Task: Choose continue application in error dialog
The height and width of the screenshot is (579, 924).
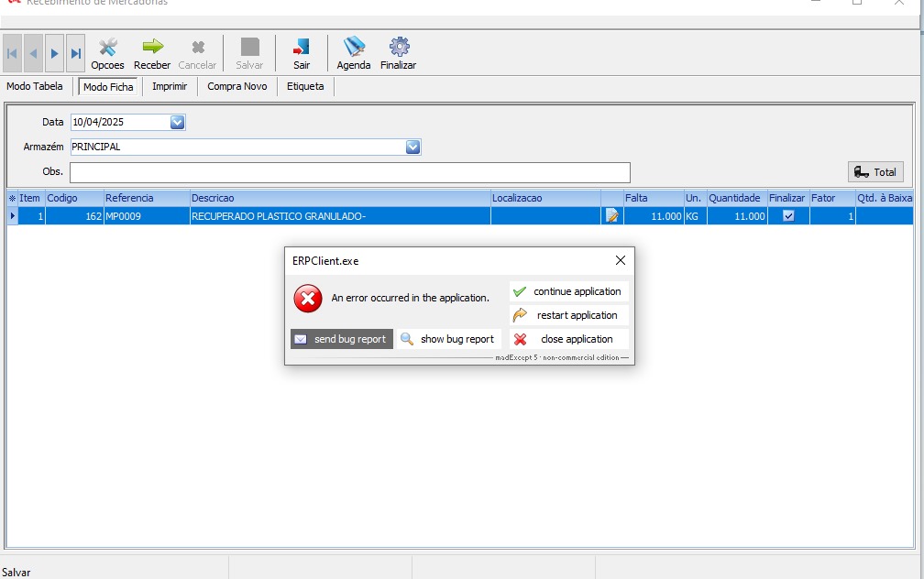Action: point(569,291)
